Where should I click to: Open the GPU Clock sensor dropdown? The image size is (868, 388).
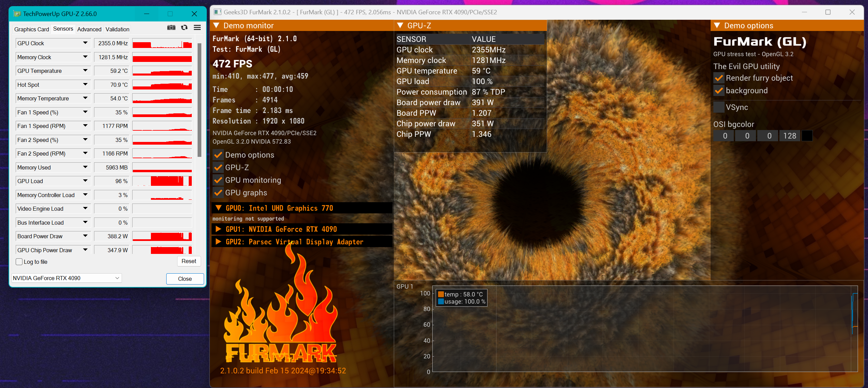(86, 43)
